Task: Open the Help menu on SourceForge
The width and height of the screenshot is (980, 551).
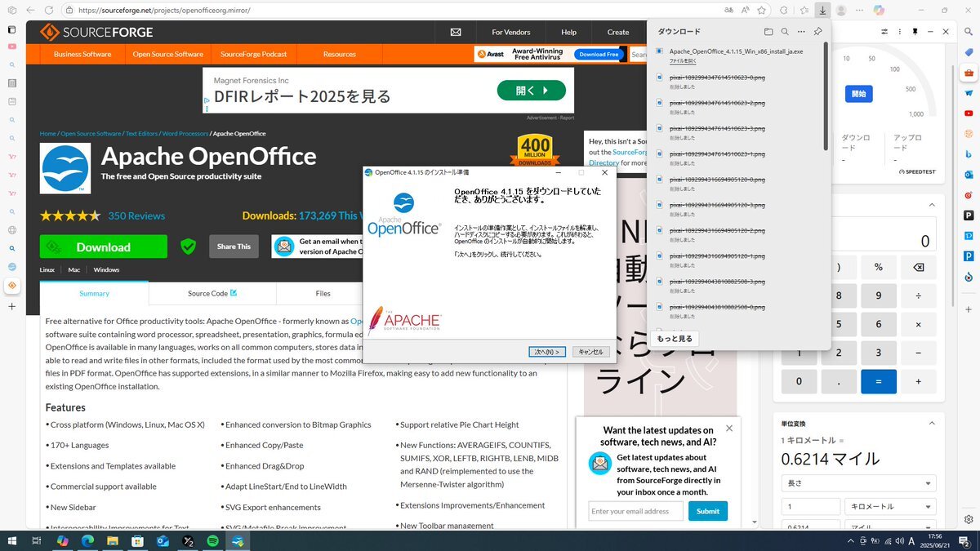Action: coord(569,33)
